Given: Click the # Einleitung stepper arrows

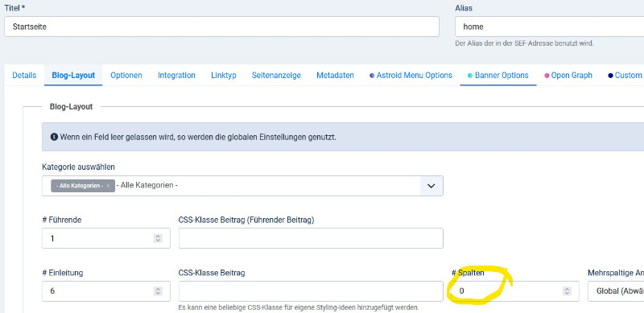Looking at the screenshot, I should [x=158, y=290].
